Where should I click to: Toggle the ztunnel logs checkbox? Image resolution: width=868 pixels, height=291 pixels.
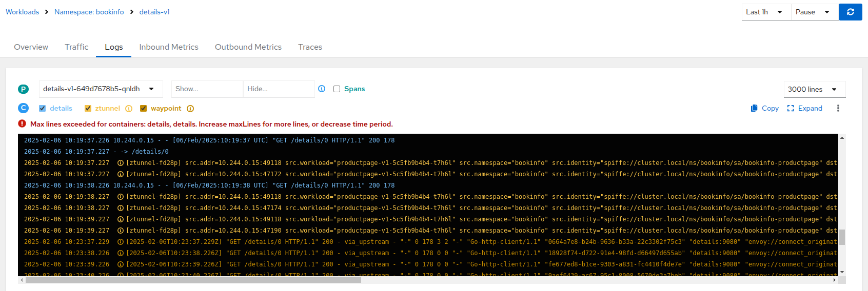(88, 109)
